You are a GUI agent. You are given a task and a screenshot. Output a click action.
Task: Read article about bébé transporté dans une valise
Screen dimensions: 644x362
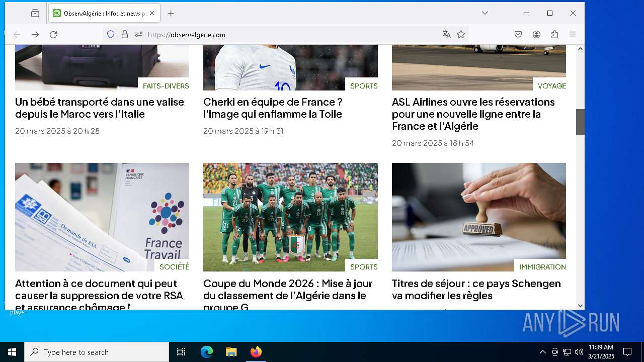click(x=100, y=108)
